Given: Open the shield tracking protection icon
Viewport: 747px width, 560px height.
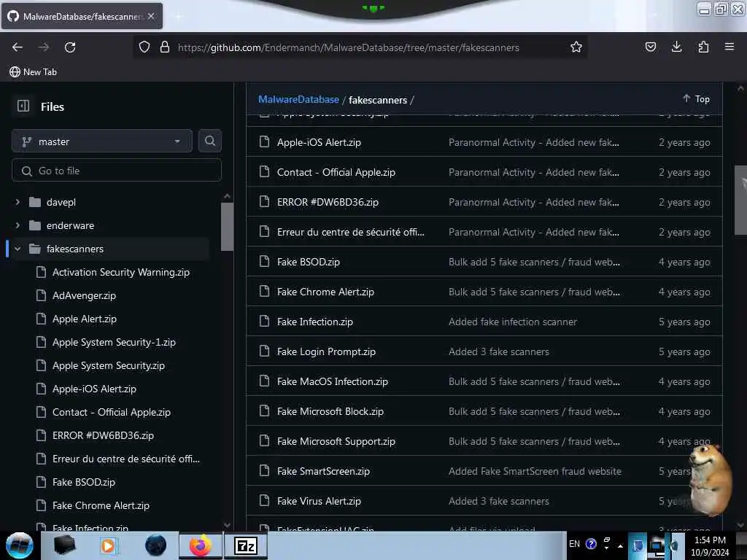Looking at the screenshot, I should pos(144,47).
